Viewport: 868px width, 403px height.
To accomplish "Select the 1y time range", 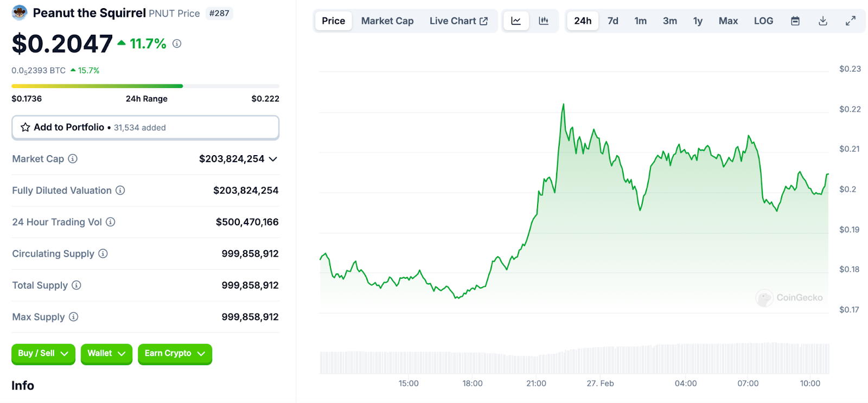I will point(698,21).
